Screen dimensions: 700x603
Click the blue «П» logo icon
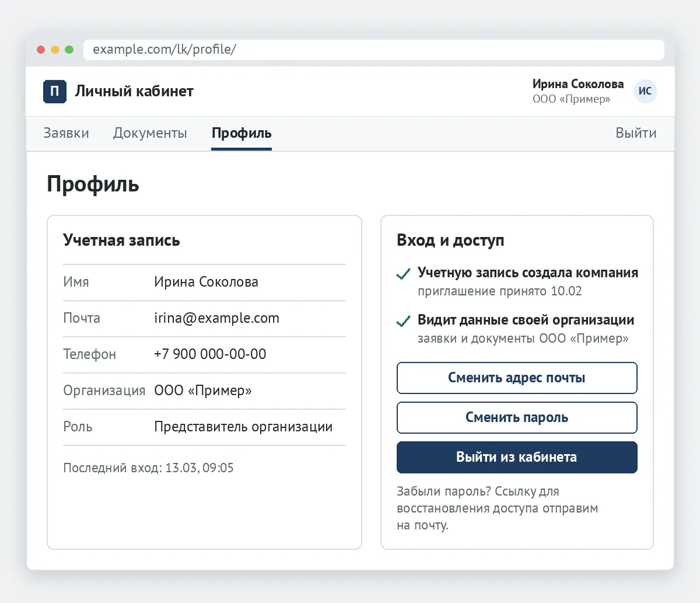pyautogui.click(x=55, y=91)
